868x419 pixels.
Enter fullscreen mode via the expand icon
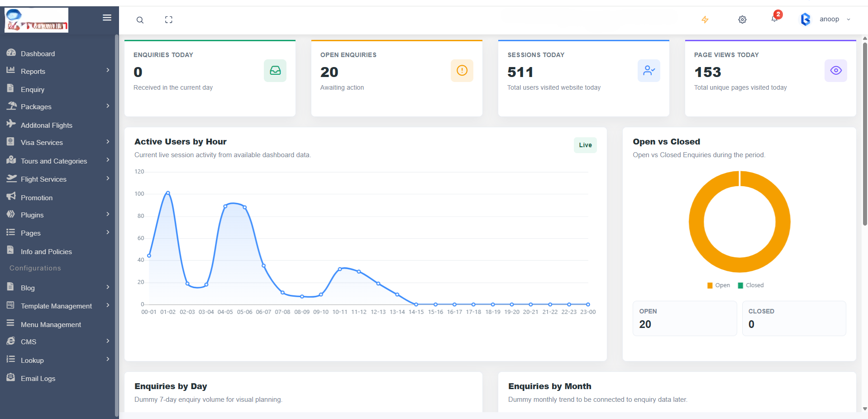point(169,19)
